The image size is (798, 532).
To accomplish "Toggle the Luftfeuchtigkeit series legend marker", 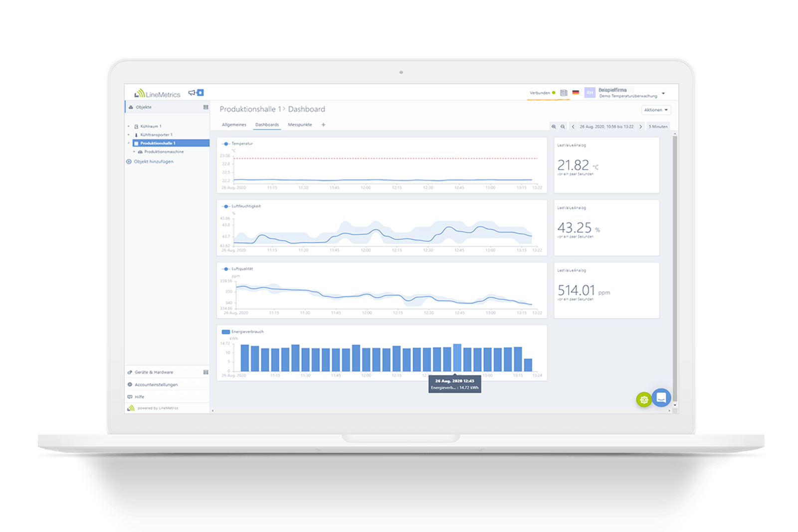I will coord(225,206).
